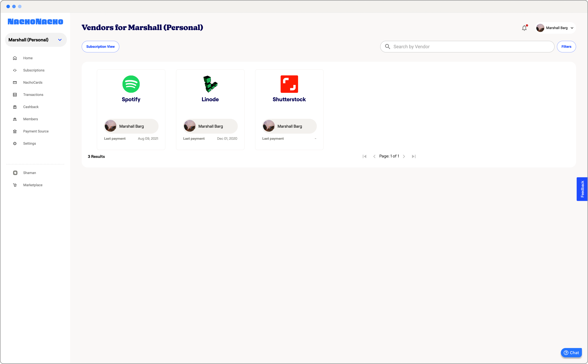Click the Settings gear icon
Viewport: 588px width, 364px height.
click(x=15, y=144)
